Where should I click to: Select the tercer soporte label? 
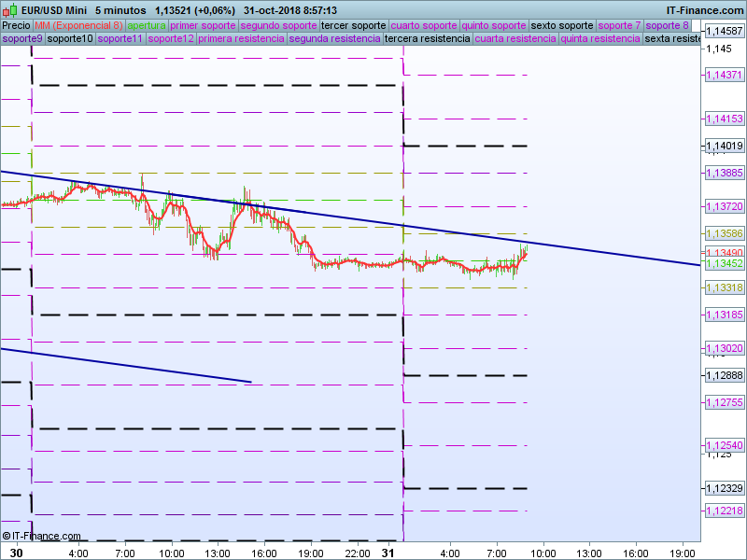[353, 25]
